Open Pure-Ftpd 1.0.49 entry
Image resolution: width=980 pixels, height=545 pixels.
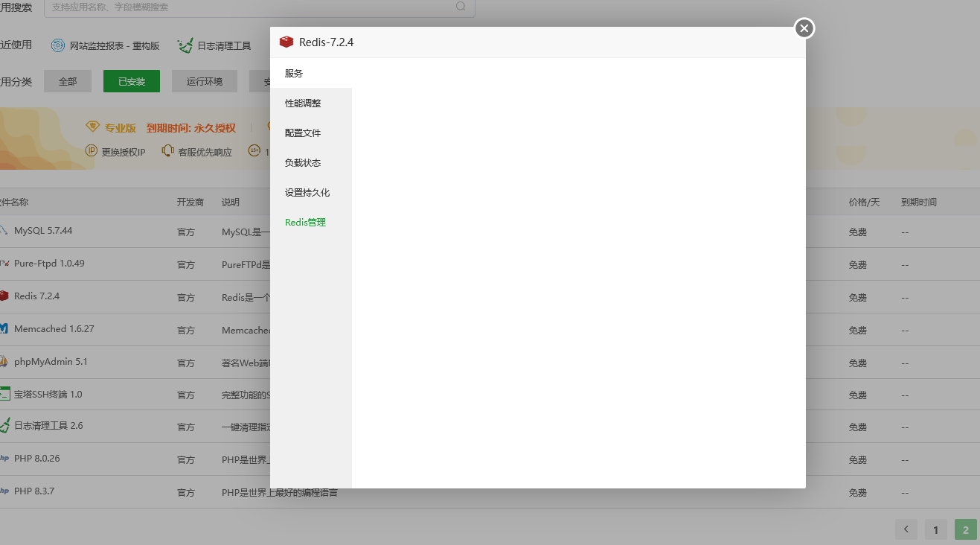tap(49, 264)
